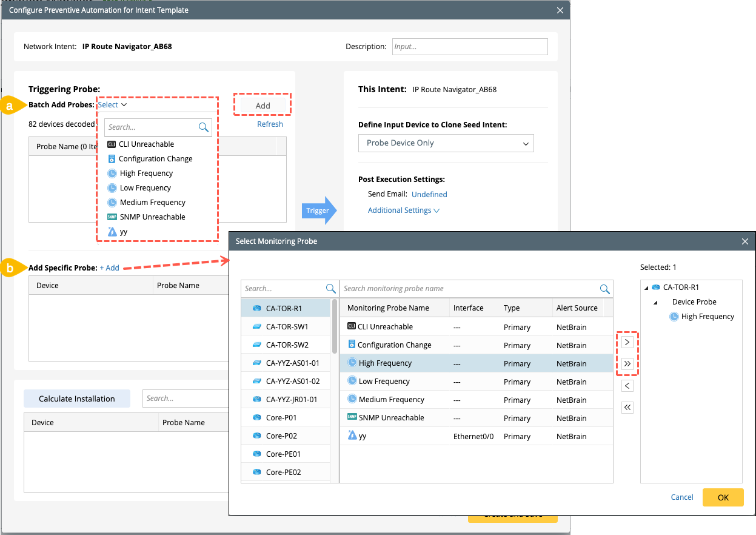This screenshot has width=756, height=535.
Task: Click the Low Frequency clock icon in batch dropdown
Action: pyautogui.click(x=112, y=188)
